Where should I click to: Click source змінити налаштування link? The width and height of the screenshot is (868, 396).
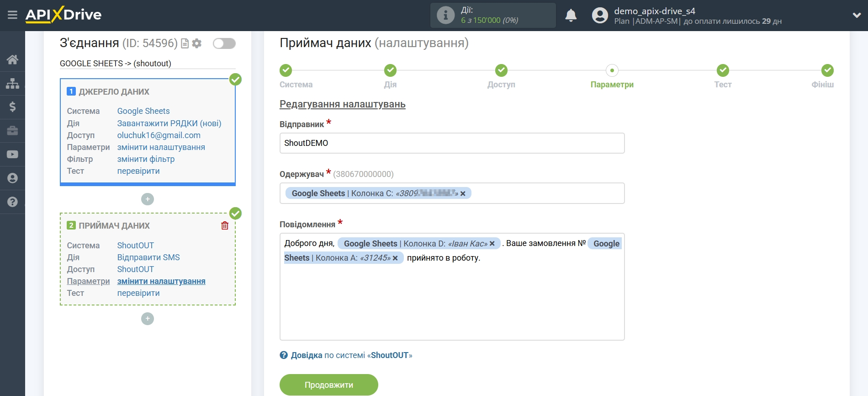click(x=161, y=147)
